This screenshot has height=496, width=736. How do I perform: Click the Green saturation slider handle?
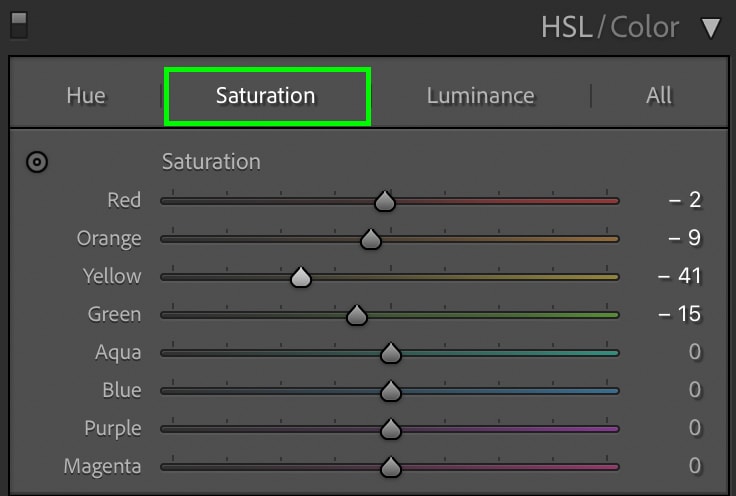[357, 315]
